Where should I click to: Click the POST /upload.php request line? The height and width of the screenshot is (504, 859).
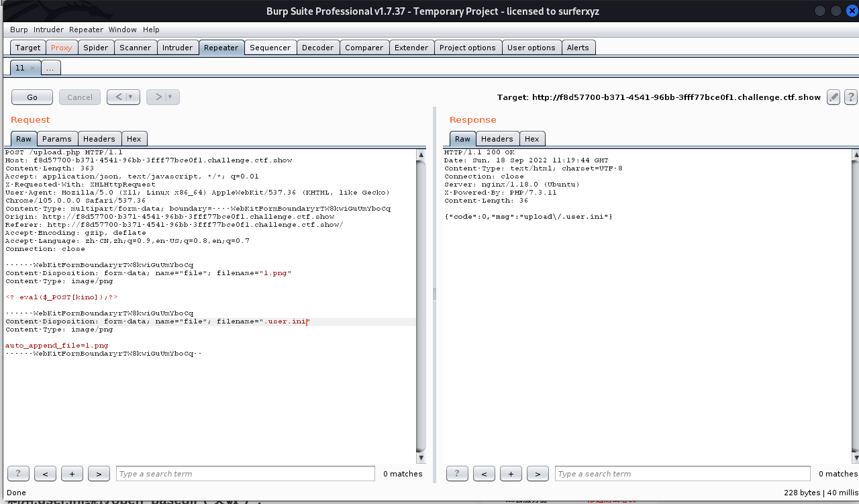click(x=64, y=152)
